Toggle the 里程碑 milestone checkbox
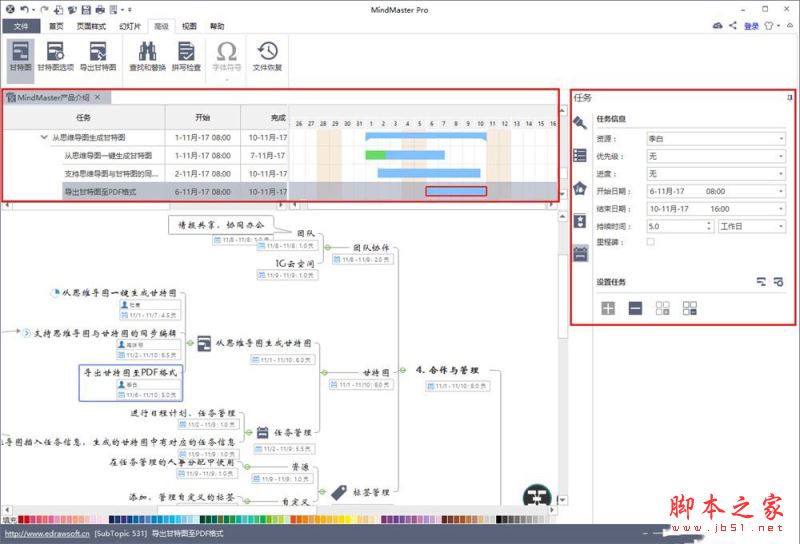The height and width of the screenshot is (544, 800). point(651,242)
